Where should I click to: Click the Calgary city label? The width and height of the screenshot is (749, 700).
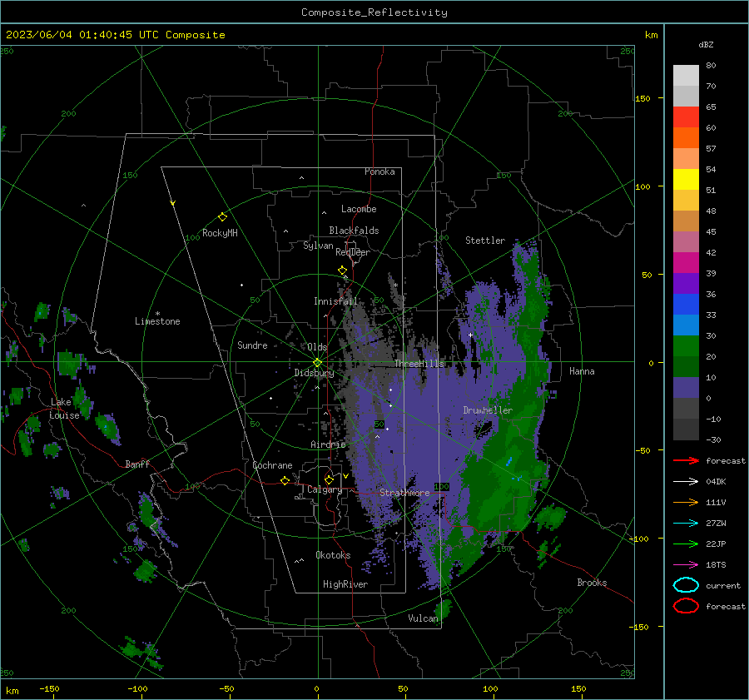click(x=325, y=489)
